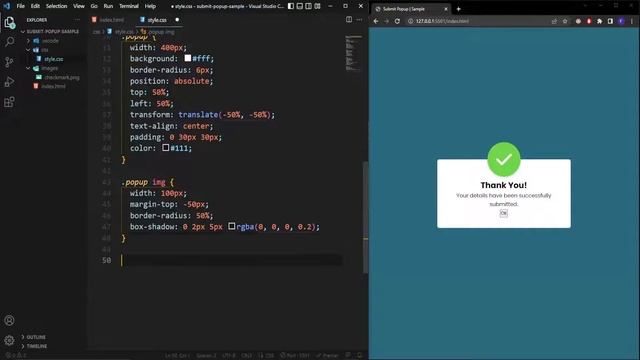Image resolution: width=640 pixels, height=360 pixels.
Task: Toggle primary sidebar layout icon
Action: [x=291, y=6]
